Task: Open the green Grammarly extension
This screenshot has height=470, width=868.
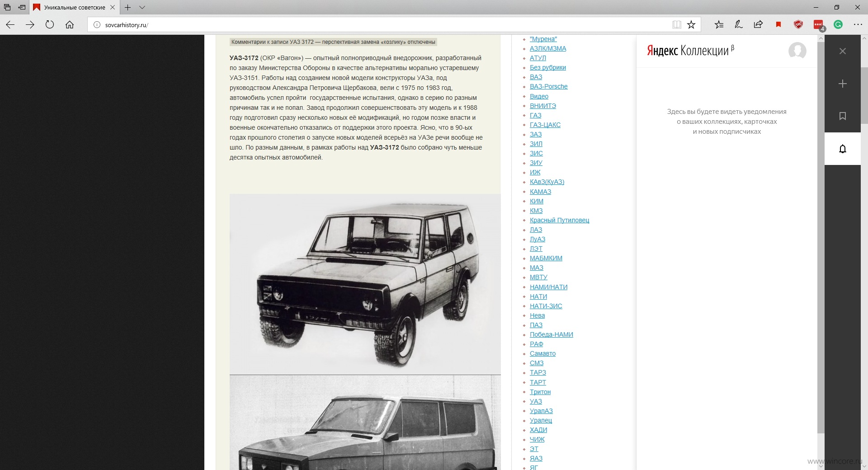Action: coord(838,25)
